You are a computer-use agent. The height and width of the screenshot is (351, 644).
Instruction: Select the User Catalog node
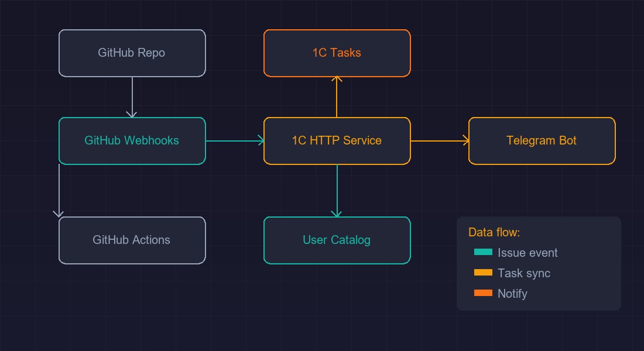[x=337, y=240]
